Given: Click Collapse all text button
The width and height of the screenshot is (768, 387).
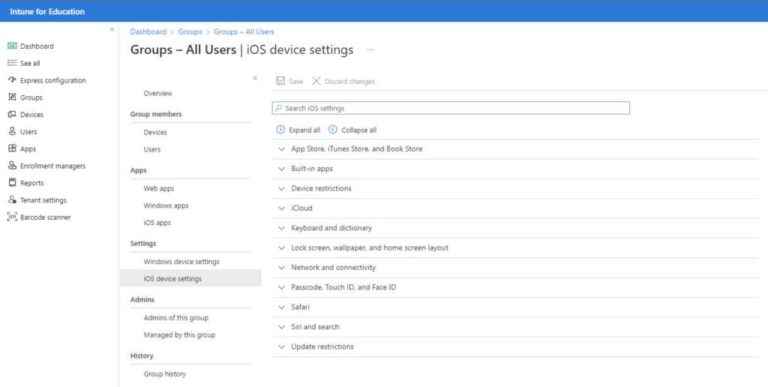Looking at the screenshot, I should pos(359,130).
